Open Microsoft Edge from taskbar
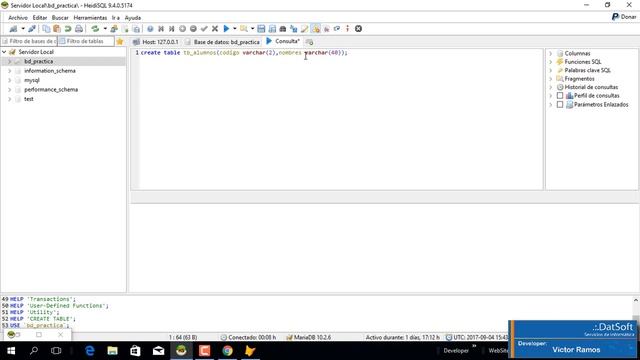Screen dimensions: 640x360 pos(90,351)
